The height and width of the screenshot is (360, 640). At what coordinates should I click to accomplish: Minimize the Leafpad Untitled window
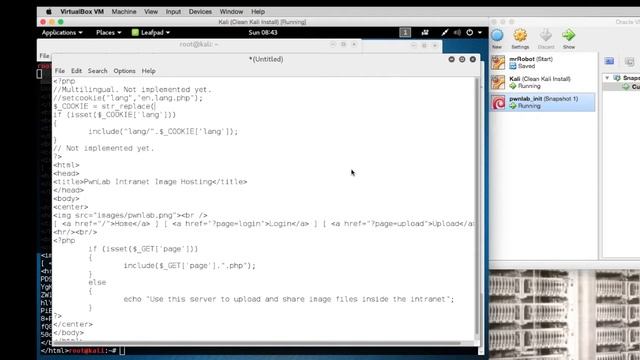pos(451,59)
